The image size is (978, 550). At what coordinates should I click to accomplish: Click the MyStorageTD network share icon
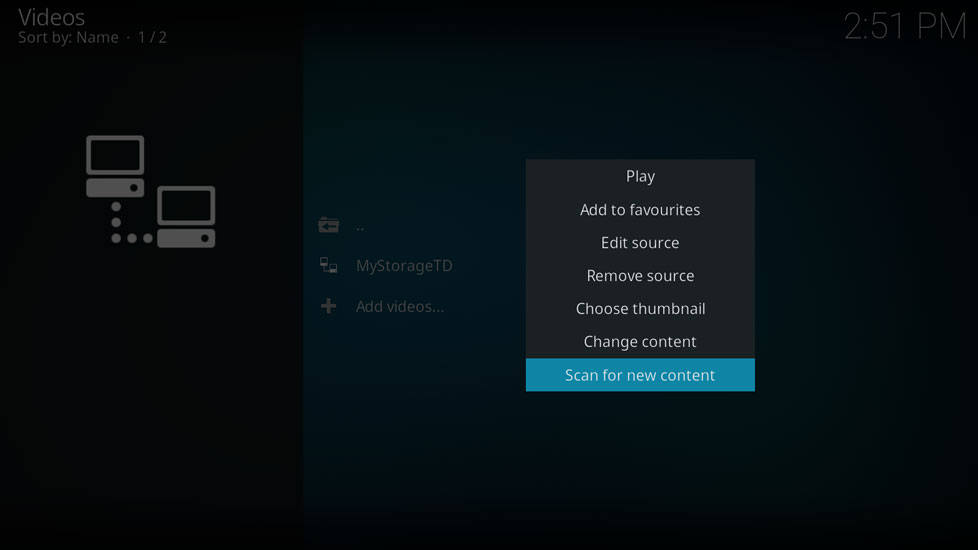[x=329, y=266]
